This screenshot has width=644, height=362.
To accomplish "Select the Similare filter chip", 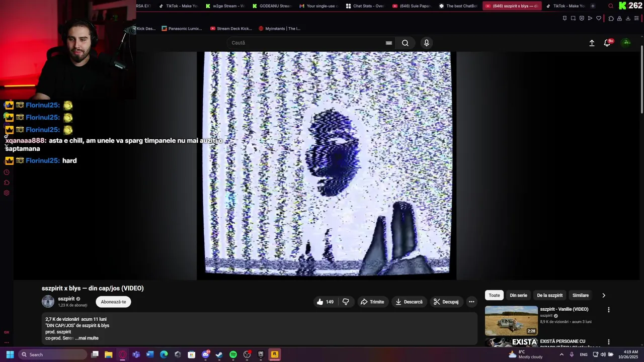I will click(580, 295).
